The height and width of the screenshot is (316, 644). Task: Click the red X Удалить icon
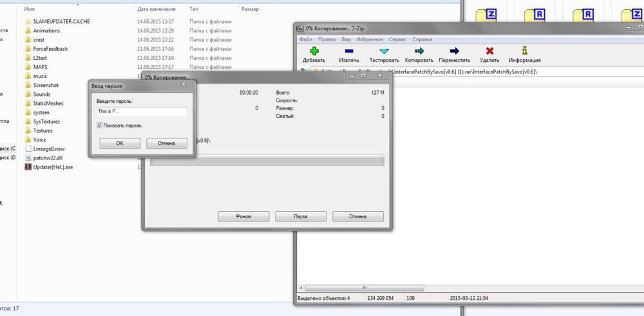(489, 51)
